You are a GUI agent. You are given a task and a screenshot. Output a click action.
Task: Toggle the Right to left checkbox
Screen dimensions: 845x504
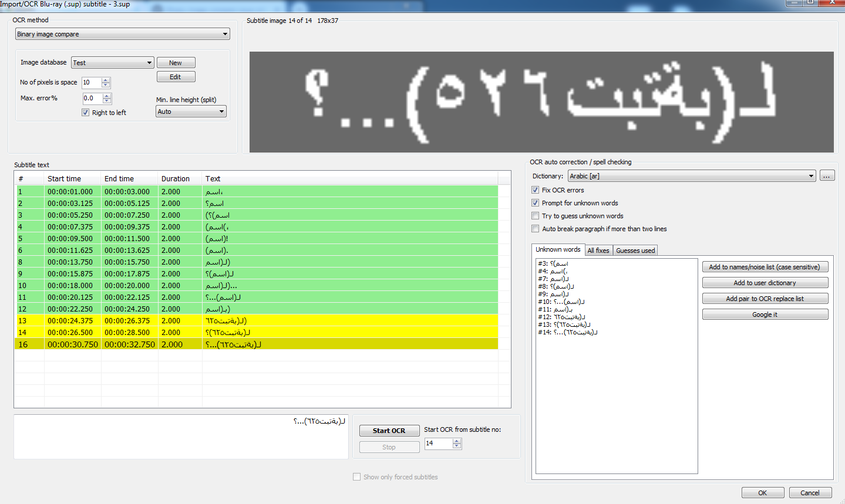click(86, 113)
